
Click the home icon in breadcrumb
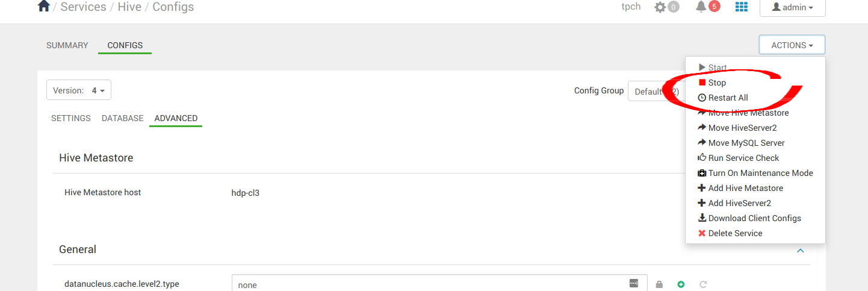[43, 7]
